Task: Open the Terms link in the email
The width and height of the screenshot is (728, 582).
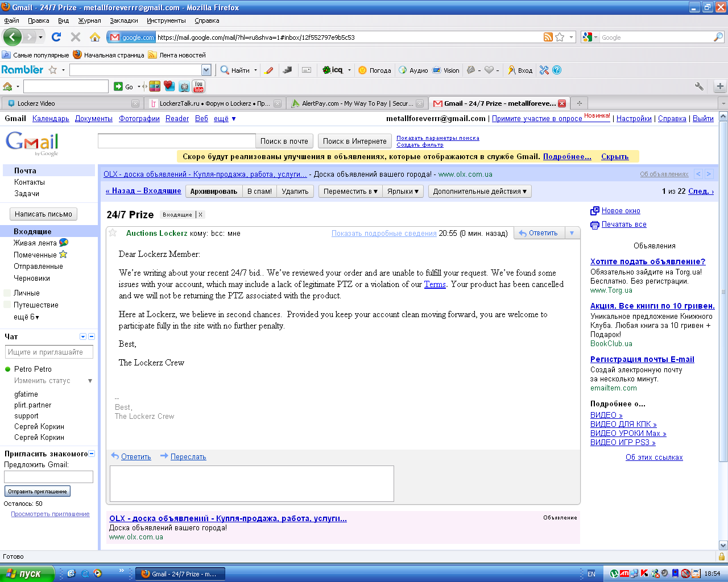Action: [435, 284]
